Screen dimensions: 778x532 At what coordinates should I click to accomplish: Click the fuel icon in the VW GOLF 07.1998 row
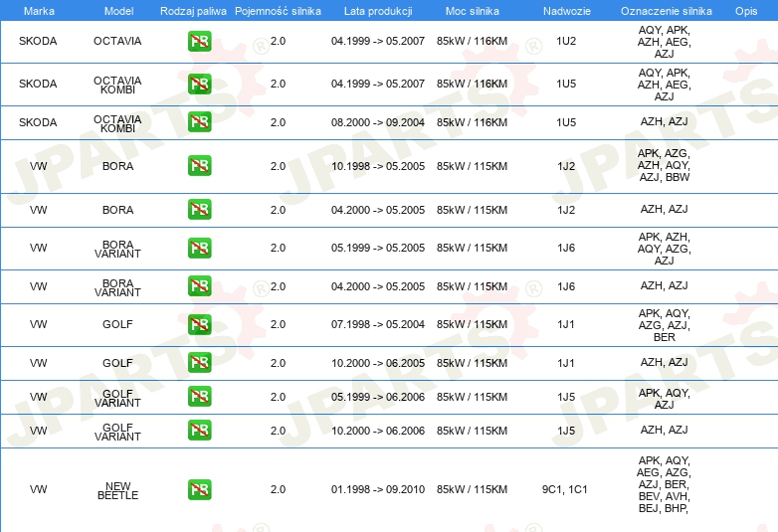(x=199, y=324)
